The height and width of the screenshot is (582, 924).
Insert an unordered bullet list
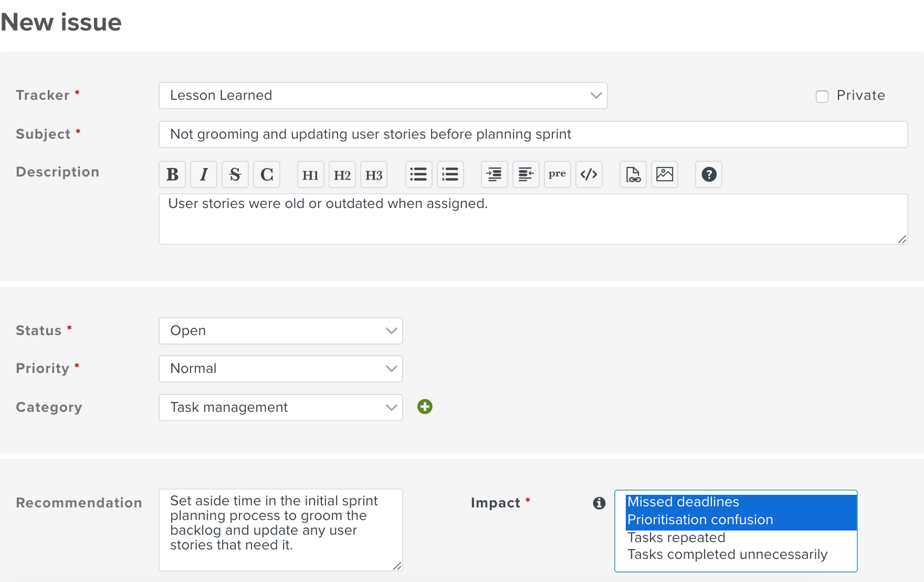click(419, 174)
